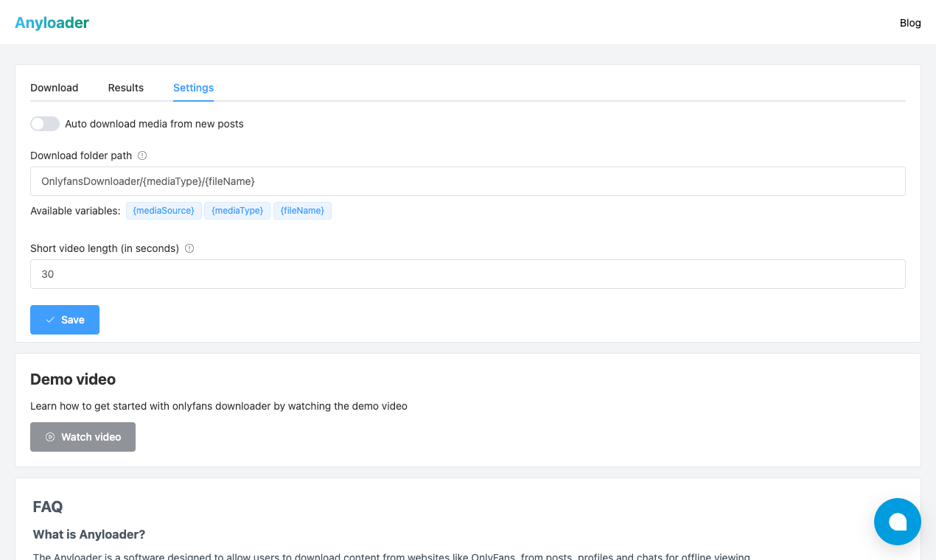Click the 'Demo video' heading
936x560 pixels.
(73, 379)
